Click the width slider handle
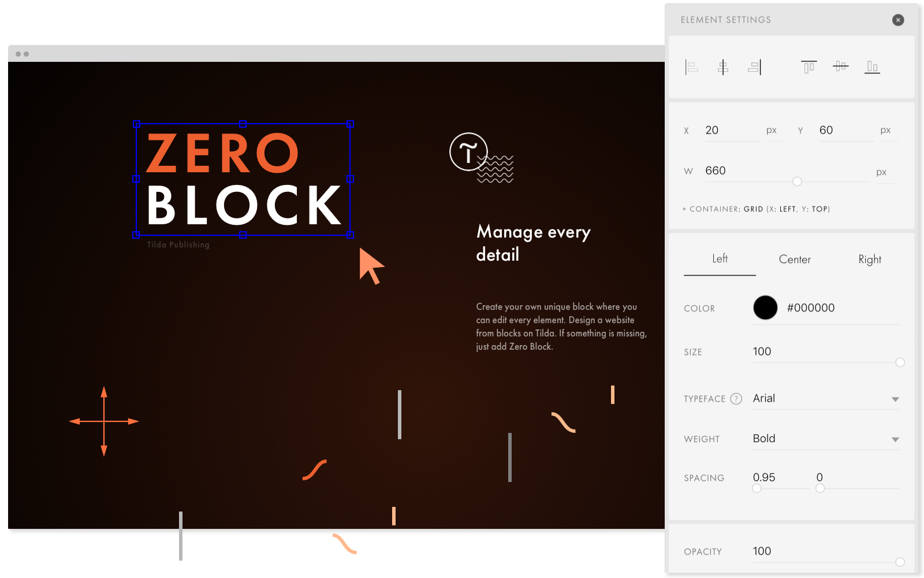This screenshot has width=924, height=578. (797, 181)
